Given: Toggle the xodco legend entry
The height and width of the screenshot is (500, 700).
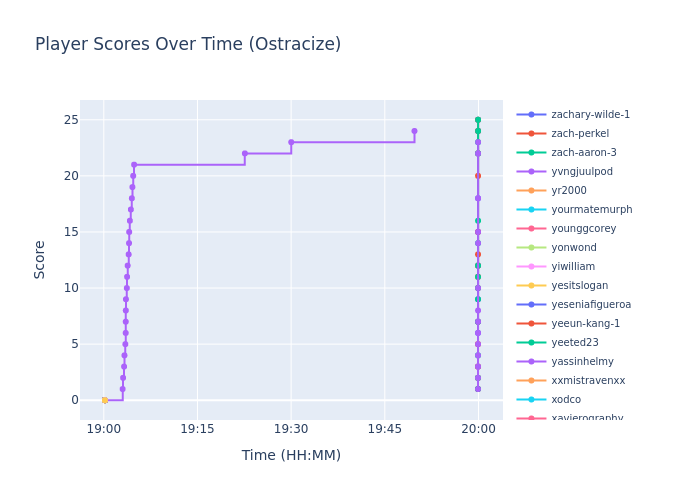Looking at the screenshot, I should coord(565,400).
